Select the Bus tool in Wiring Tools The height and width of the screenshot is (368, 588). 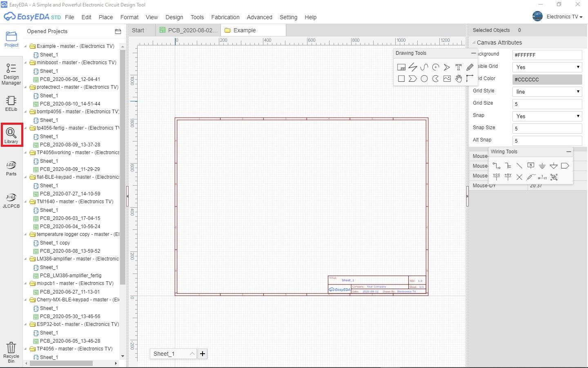(508, 166)
